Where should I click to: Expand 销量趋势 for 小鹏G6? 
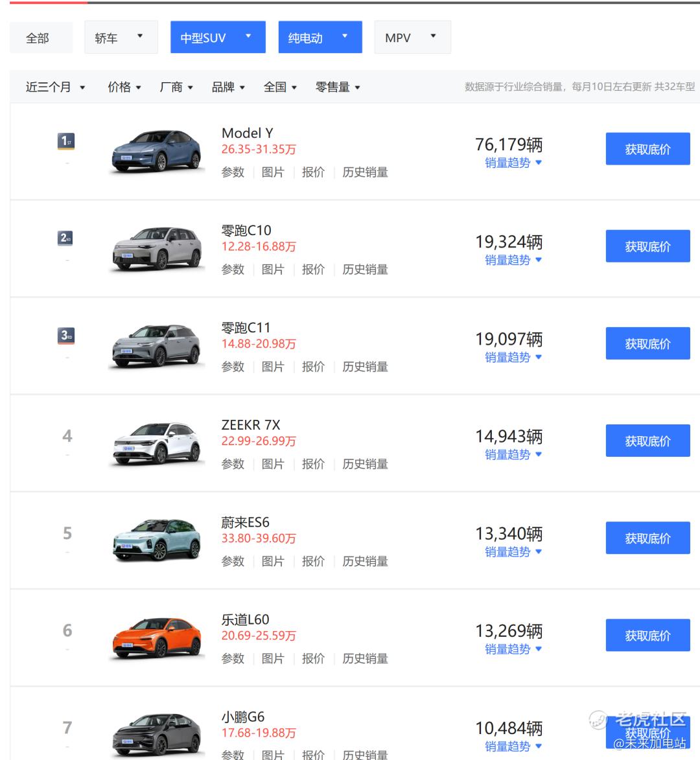(513, 747)
